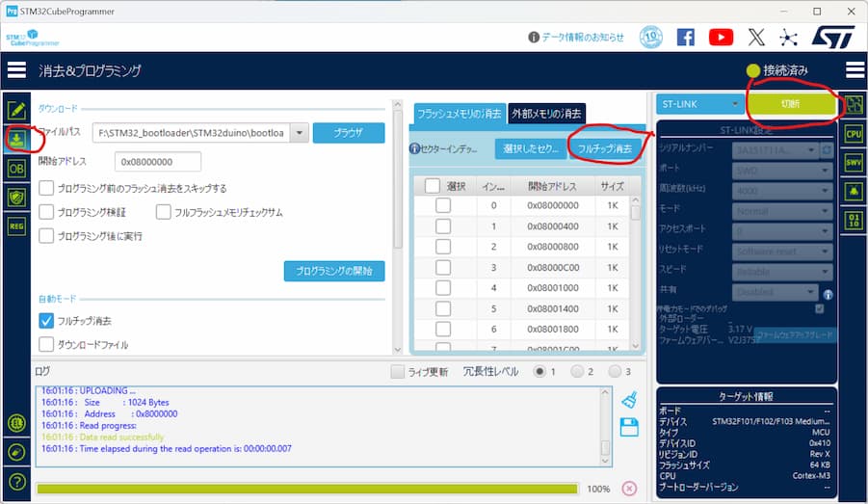
Task: Click the ブラウザ browse button
Action: 349,133
